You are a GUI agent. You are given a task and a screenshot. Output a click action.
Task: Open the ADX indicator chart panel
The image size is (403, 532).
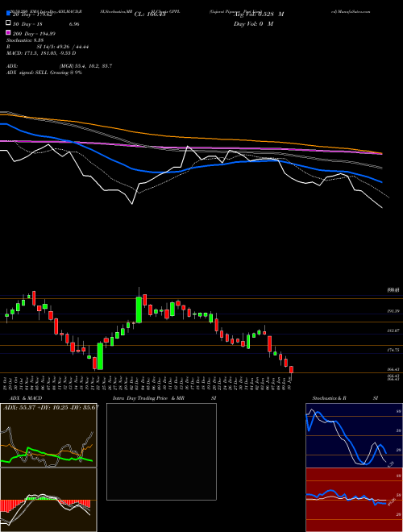[48, 435]
